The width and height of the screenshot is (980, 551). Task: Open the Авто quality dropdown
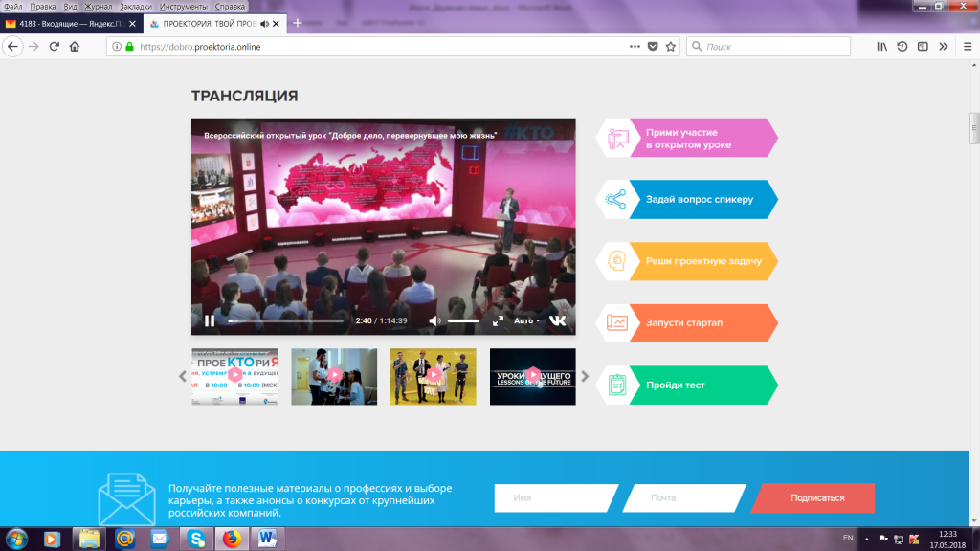coord(526,320)
